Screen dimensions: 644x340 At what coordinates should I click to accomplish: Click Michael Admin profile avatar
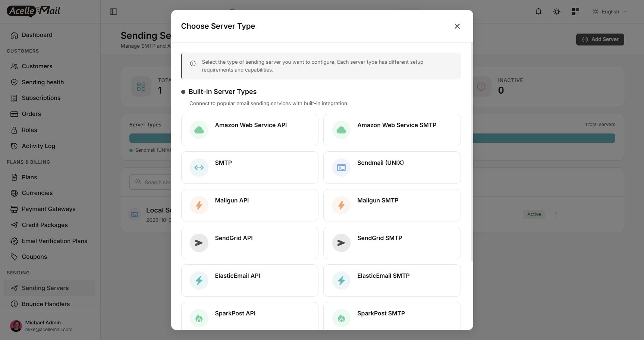click(x=16, y=326)
